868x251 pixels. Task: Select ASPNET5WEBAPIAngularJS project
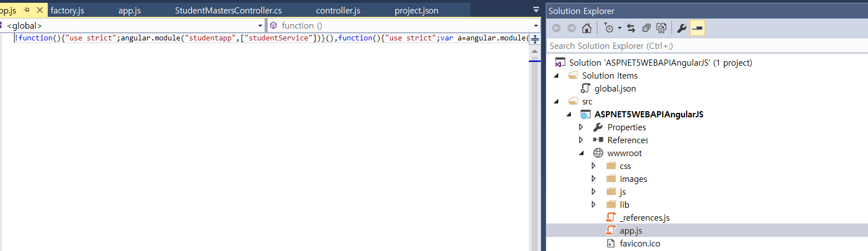pos(649,114)
